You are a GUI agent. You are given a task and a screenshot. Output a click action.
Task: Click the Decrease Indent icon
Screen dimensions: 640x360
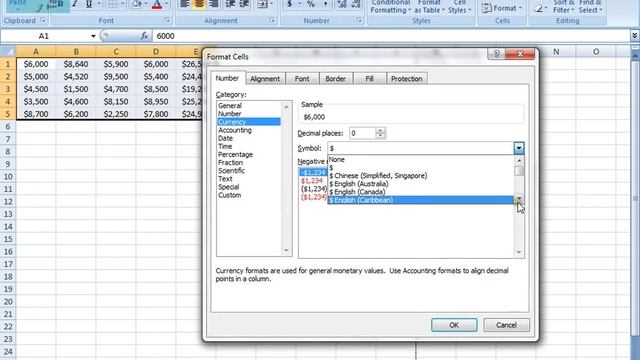pos(230,4)
